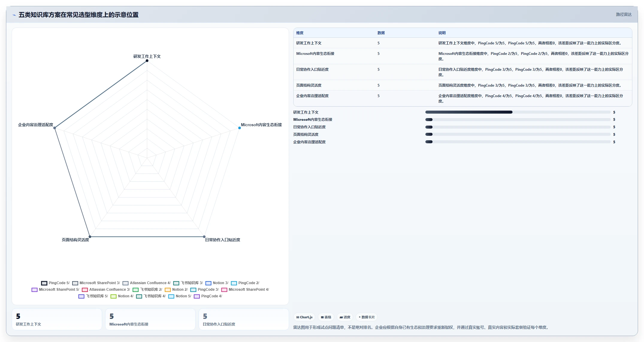
Task: Hide the Atlassian Confluence 3/ dataset
Action: 106,290
